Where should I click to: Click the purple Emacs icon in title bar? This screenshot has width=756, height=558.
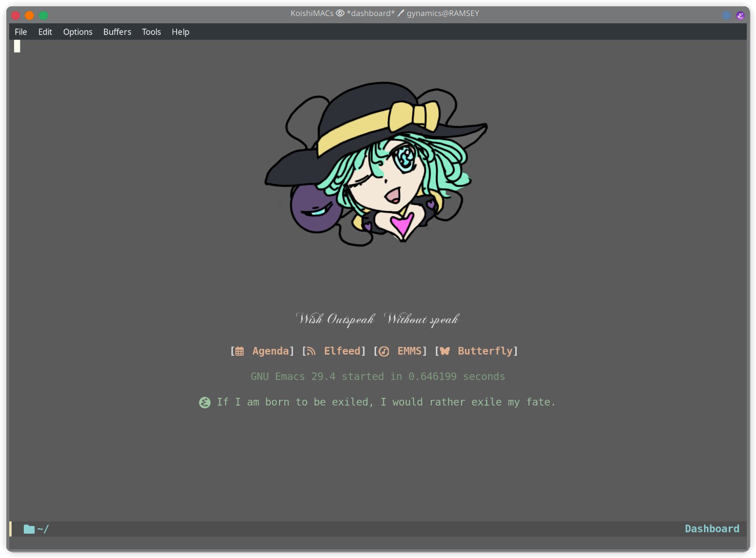click(x=740, y=16)
